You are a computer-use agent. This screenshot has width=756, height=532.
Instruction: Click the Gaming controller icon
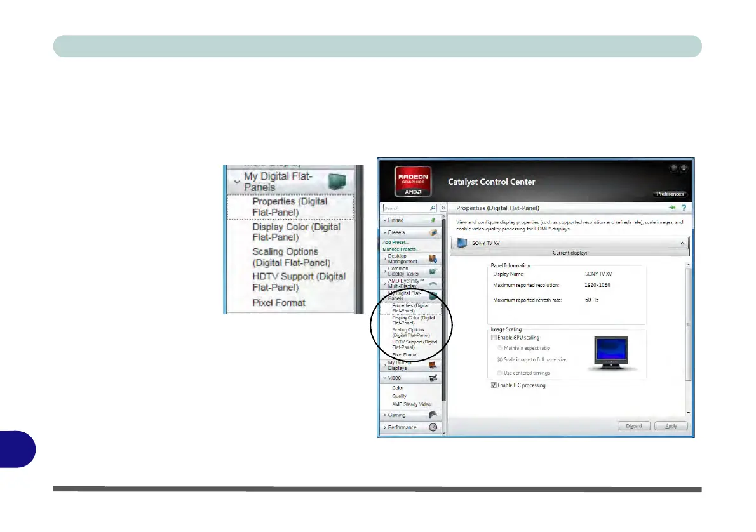pos(433,415)
